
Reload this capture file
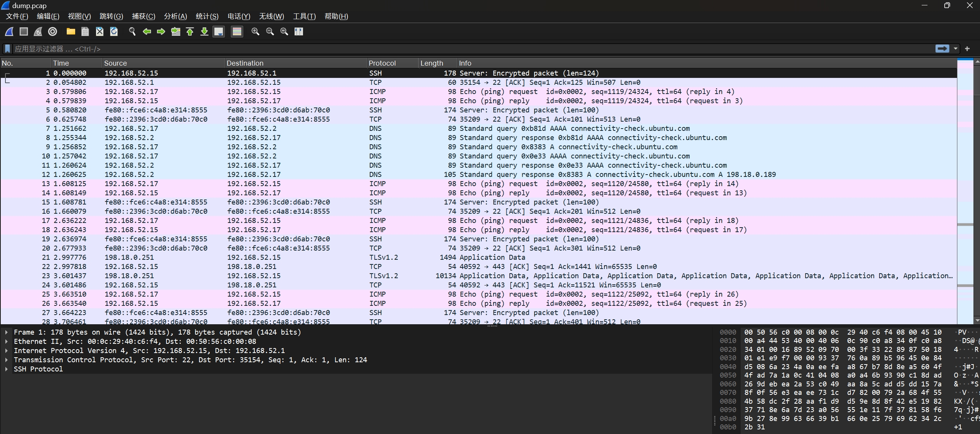point(114,31)
